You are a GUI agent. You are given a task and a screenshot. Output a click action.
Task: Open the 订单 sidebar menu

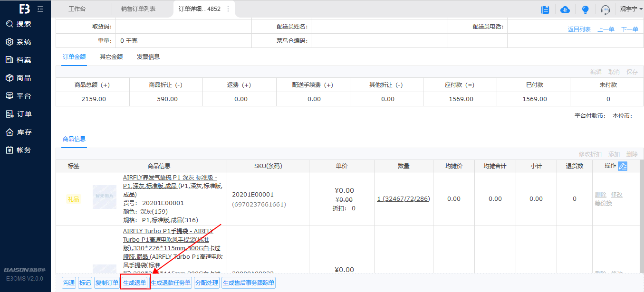click(19, 114)
